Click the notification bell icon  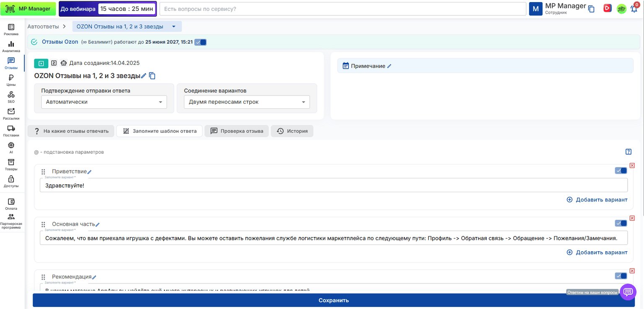click(x=634, y=8)
